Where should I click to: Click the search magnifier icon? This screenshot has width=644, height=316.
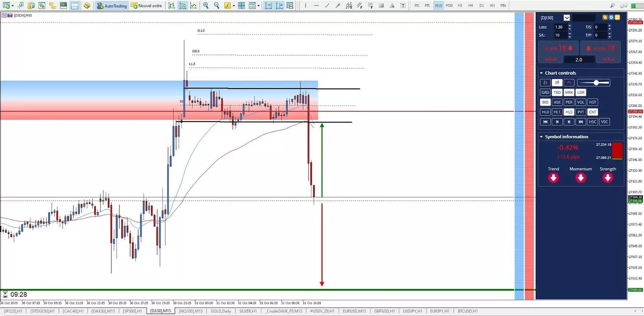612,6
